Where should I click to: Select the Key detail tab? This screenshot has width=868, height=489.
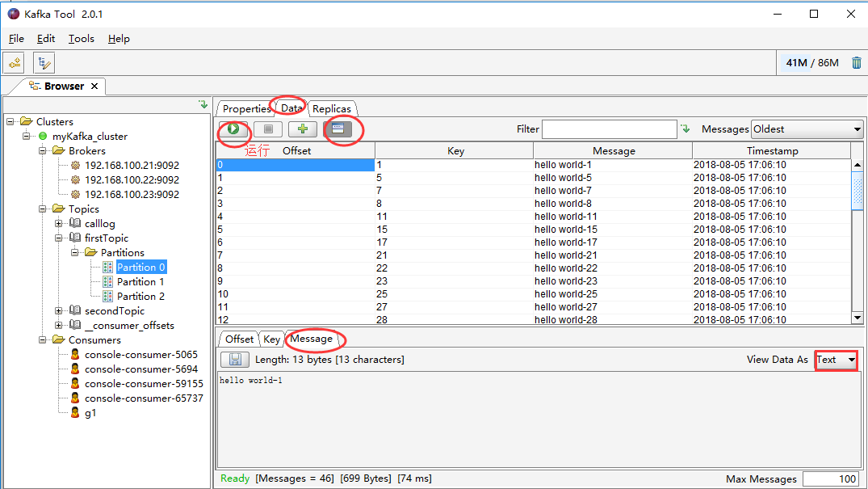coord(271,339)
